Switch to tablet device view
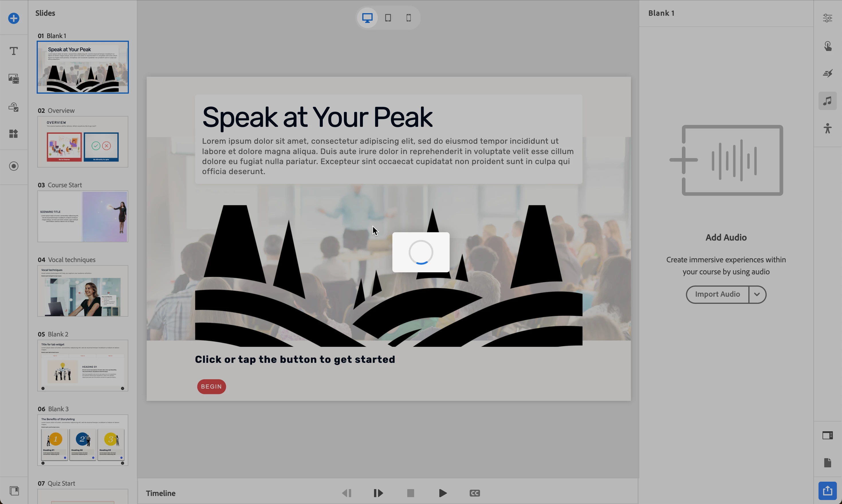842x504 pixels. pyautogui.click(x=388, y=18)
